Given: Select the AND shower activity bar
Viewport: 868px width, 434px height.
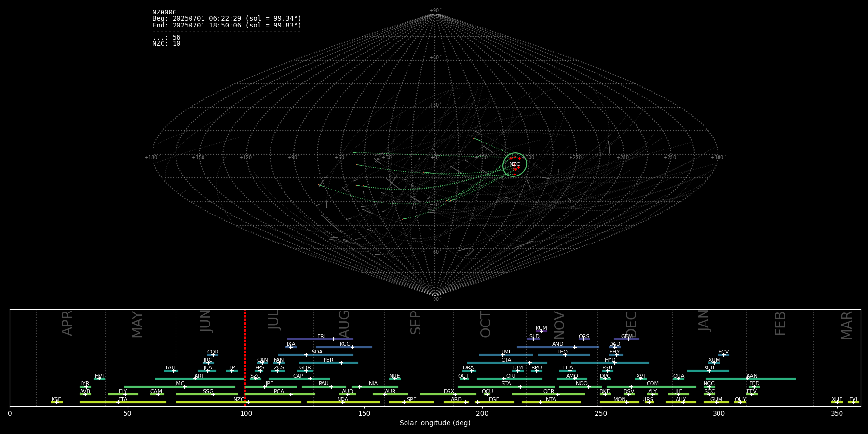Looking at the screenshot, I should coord(558,347).
